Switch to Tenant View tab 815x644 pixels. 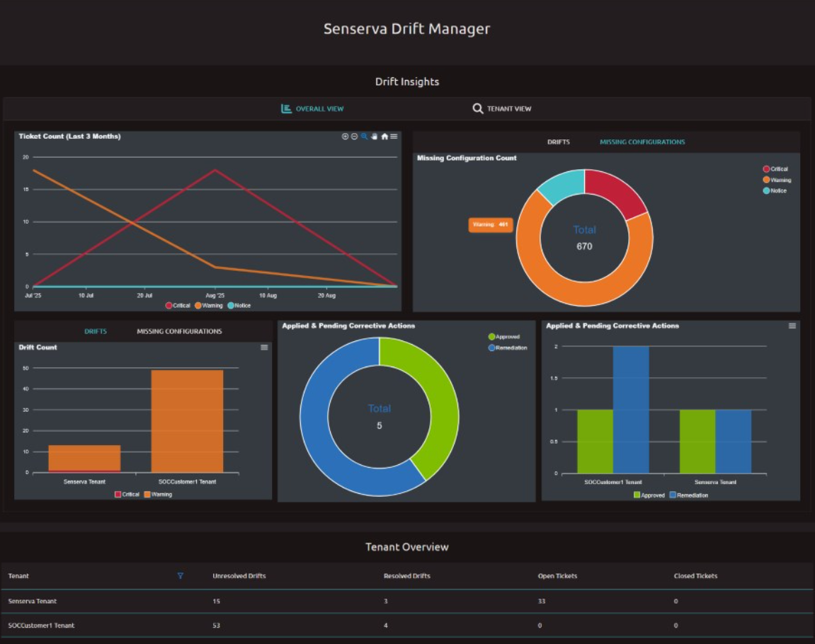click(502, 109)
